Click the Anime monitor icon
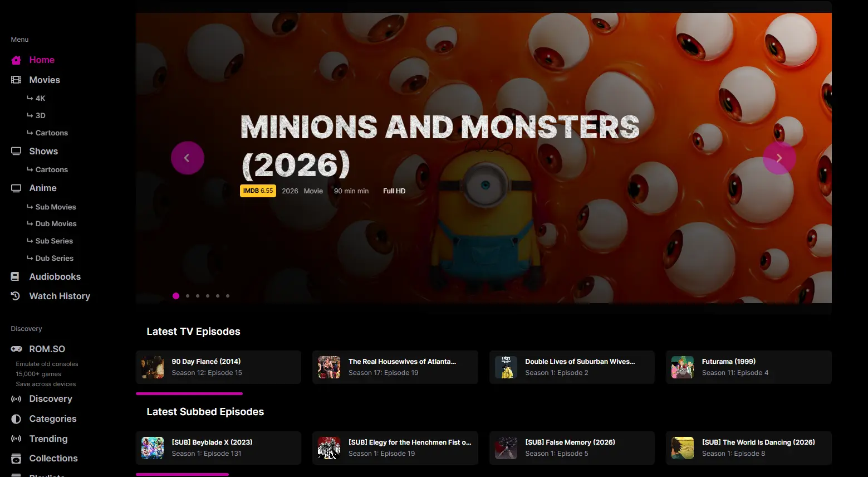The height and width of the screenshot is (477, 868). click(16, 188)
